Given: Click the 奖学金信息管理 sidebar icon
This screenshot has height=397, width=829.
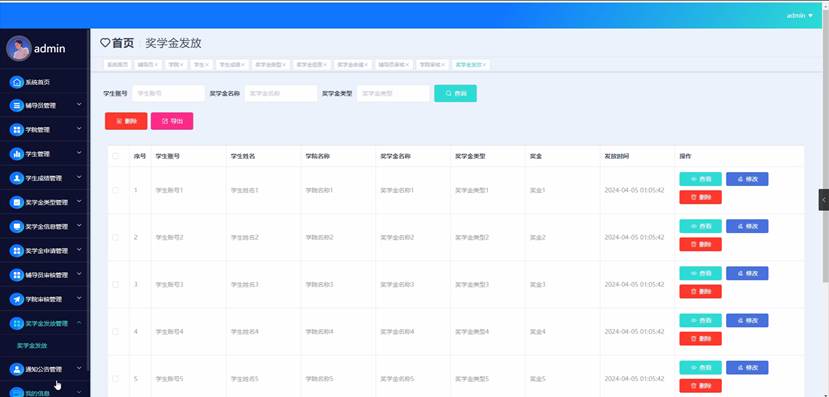Looking at the screenshot, I should [x=17, y=226].
